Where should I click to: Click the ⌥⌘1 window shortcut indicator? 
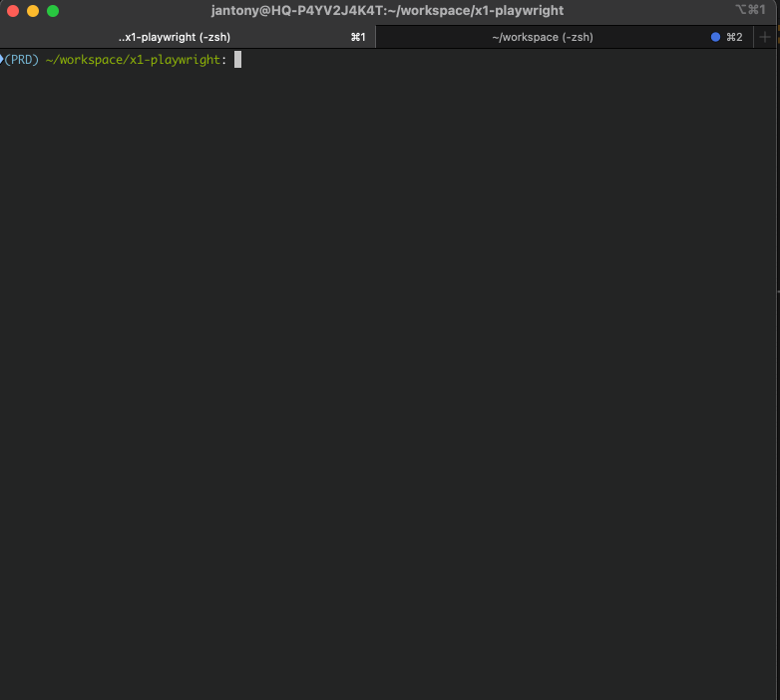point(750,10)
